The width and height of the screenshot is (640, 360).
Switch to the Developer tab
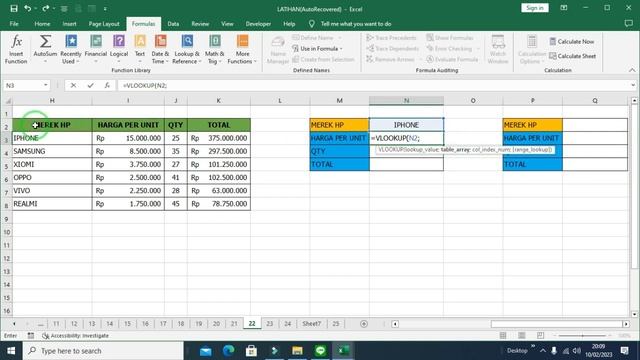[x=258, y=24]
